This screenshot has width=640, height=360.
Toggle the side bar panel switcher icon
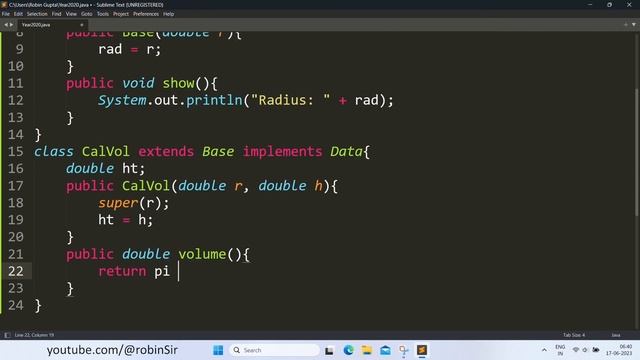coord(7,335)
